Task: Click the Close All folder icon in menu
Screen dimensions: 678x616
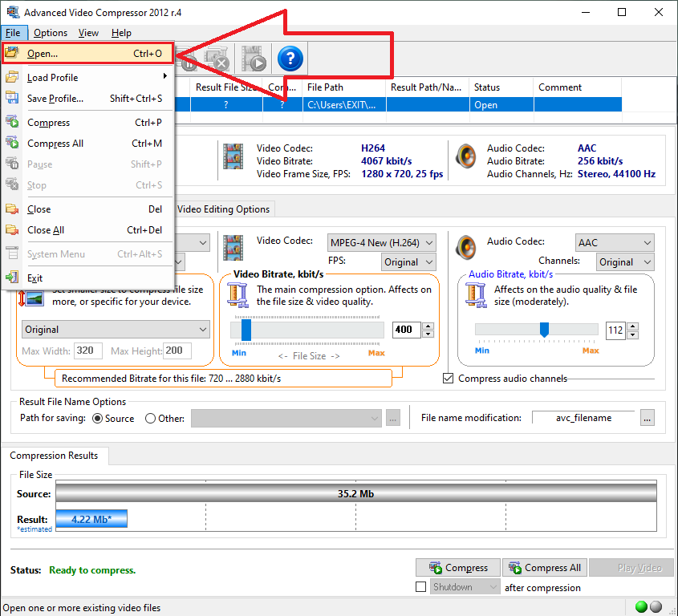Action: coord(12,229)
